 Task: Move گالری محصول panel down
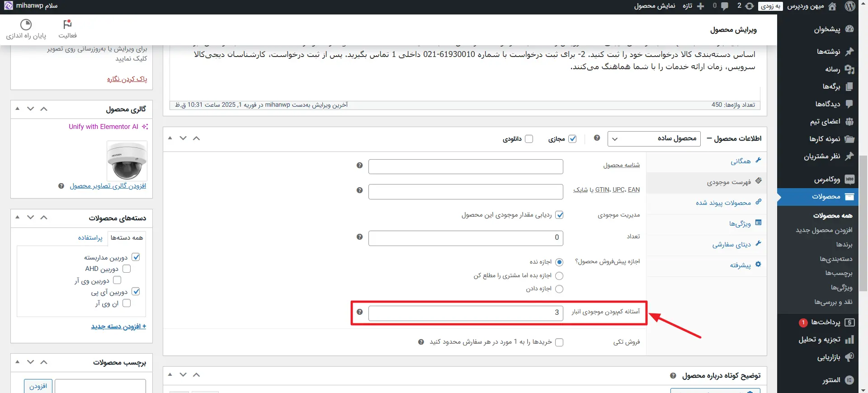point(30,109)
